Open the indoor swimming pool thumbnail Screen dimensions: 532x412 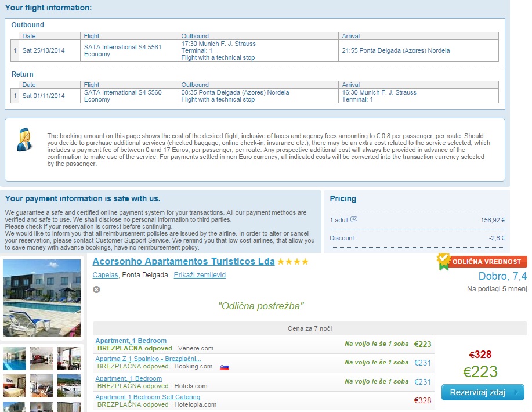click(x=15, y=359)
